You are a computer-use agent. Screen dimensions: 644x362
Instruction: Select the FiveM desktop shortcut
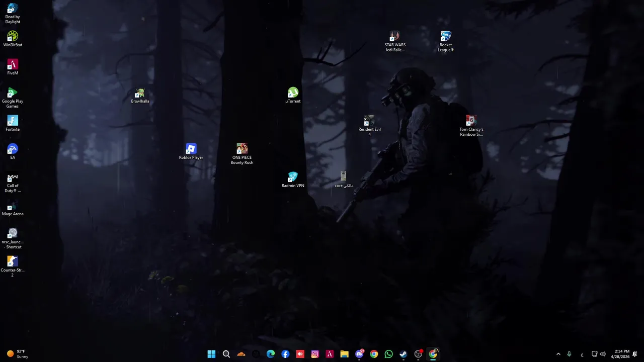pos(13,67)
